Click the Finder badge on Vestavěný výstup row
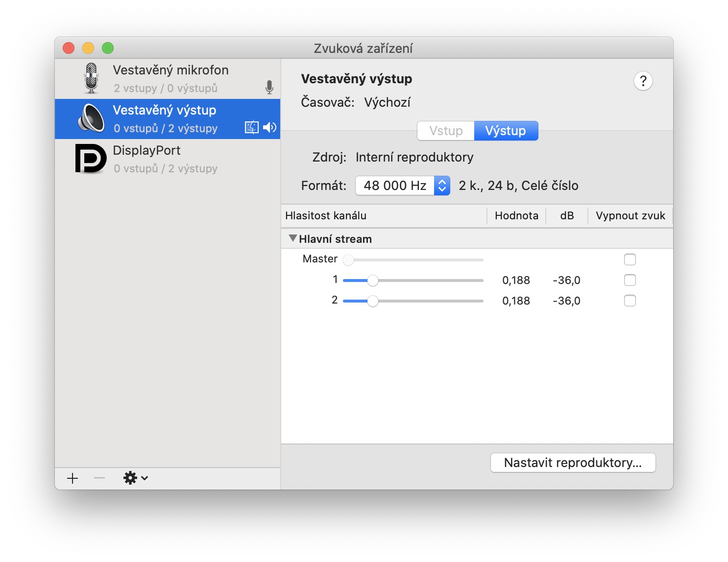The image size is (728, 562). [x=251, y=127]
